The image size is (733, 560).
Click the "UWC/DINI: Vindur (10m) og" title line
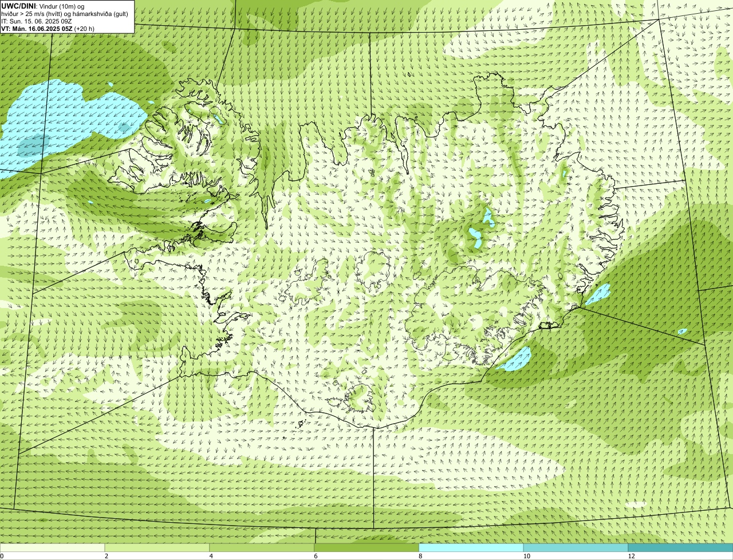click(x=43, y=6)
